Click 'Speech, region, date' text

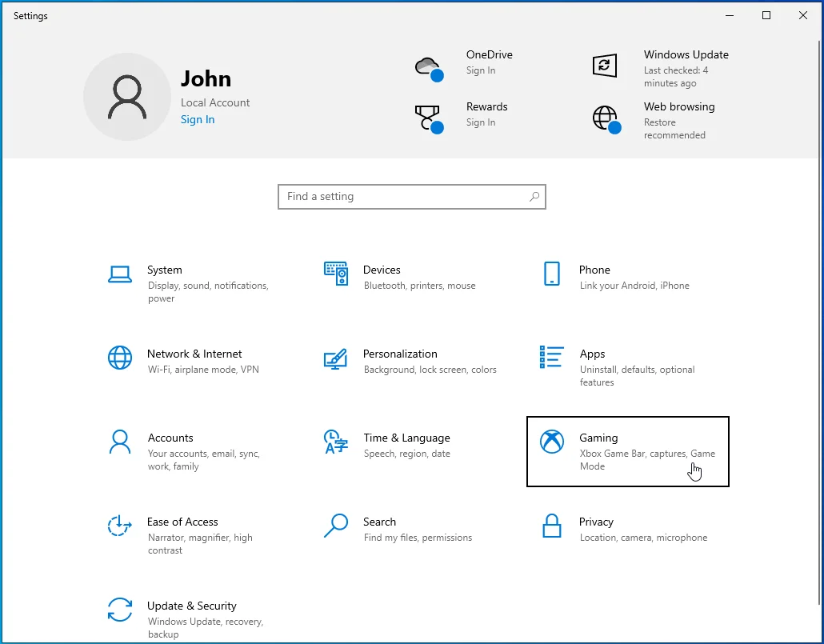pyautogui.click(x=406, y=454)
